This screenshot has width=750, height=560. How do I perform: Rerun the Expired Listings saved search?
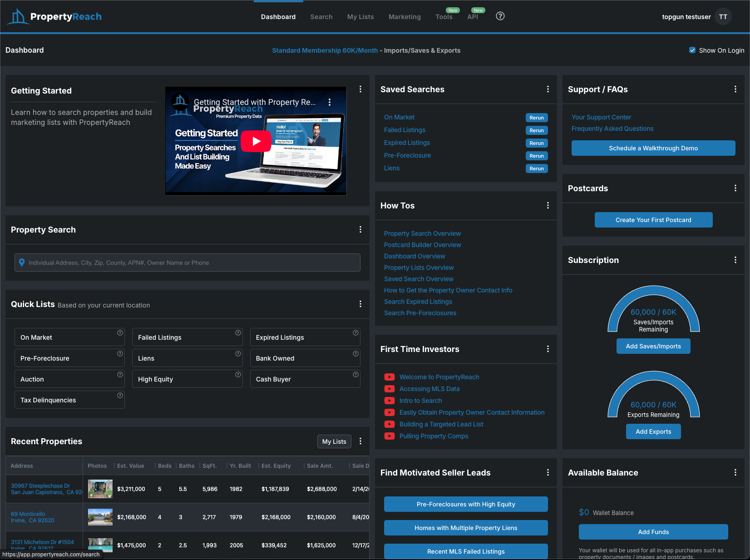[537, 143]
